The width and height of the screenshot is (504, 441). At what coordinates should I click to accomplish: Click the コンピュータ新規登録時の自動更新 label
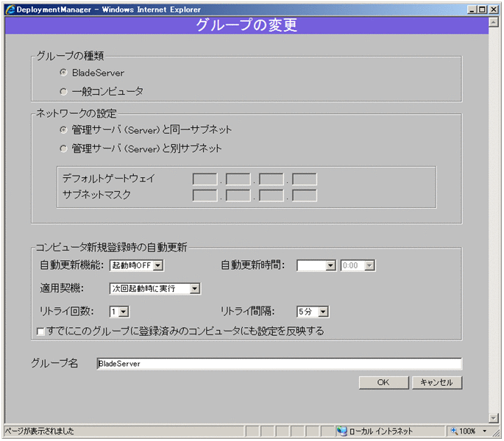tap(111, 247)
